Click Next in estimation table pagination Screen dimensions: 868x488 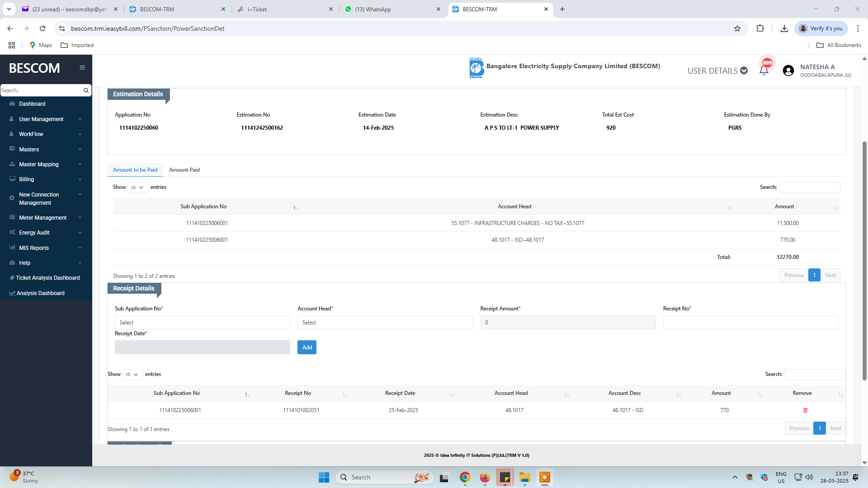click(x=830, y=275)
